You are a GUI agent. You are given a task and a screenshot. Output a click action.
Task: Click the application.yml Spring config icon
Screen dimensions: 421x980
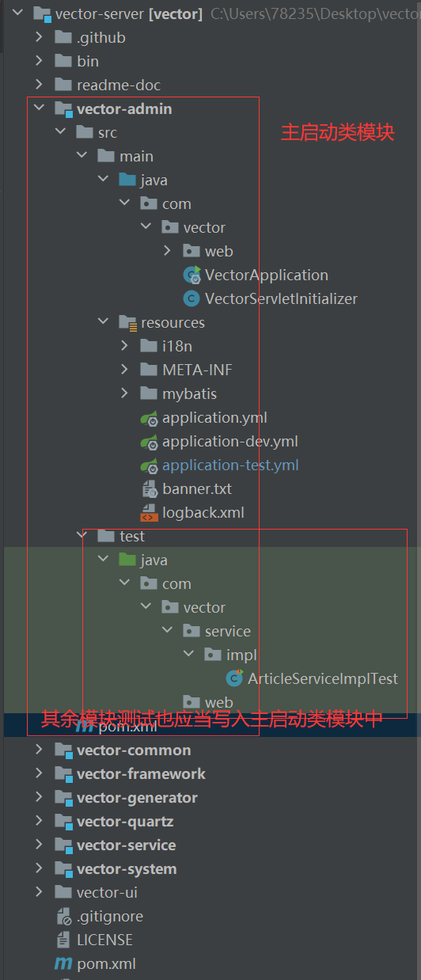[149, 418]
